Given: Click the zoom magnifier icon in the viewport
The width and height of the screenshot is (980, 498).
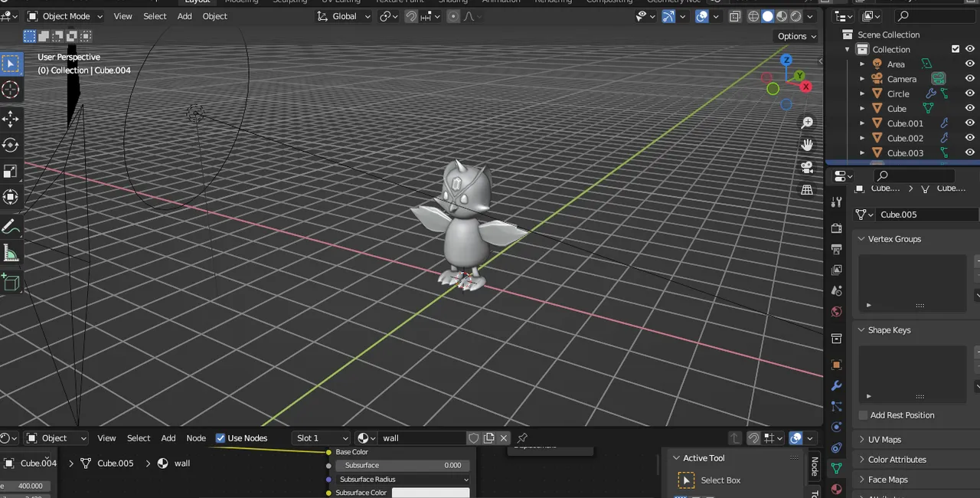Looking at the screenshot, I should pos(807,123).
